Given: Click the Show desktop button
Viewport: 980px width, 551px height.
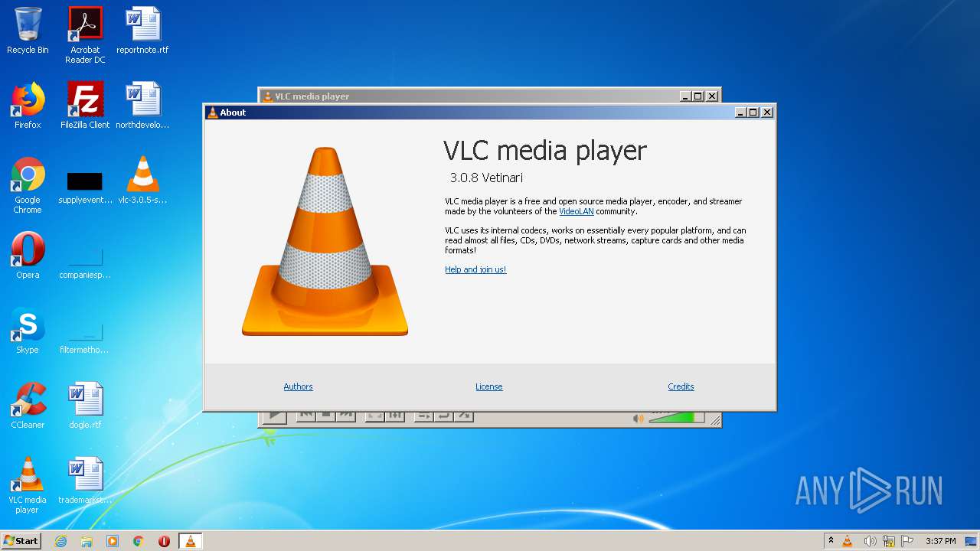Looking at the screenshot, I should 972,541.
